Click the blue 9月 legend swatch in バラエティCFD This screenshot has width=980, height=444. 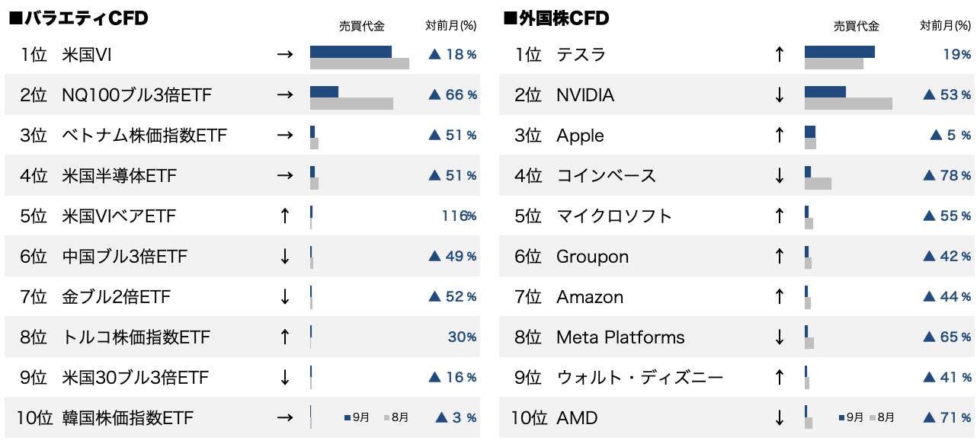(347, 418)
